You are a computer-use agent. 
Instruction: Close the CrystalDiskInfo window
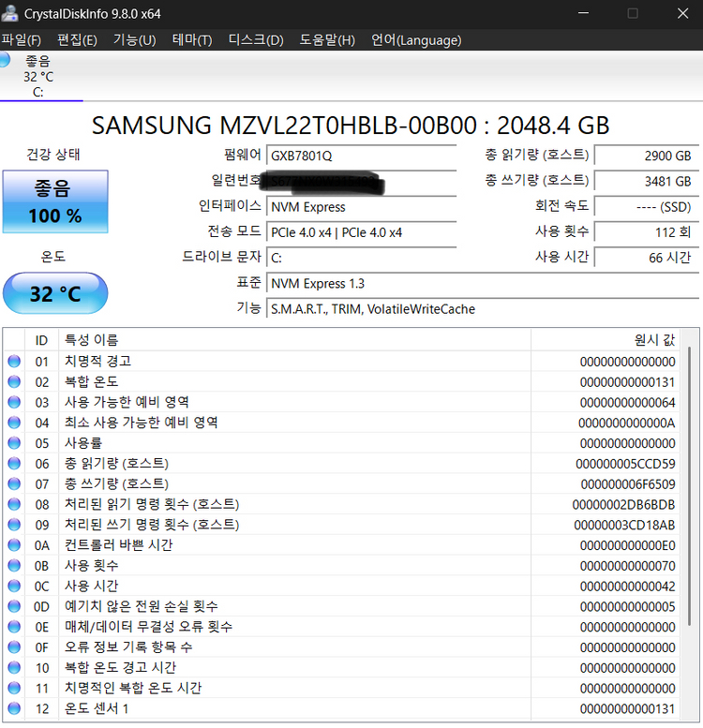(682, 13)
